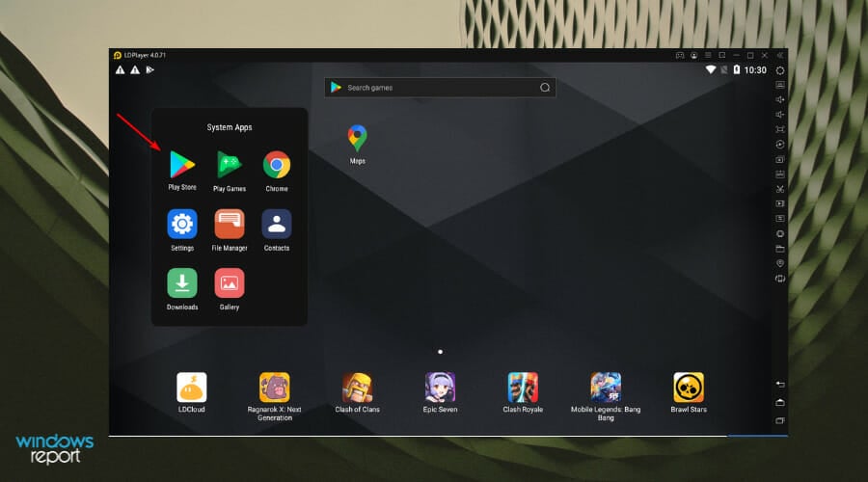This screenshot has height=482, width=868.
Task: Click the second warning triangle notification
Action: pyautogui.click(x=135, y=69)
